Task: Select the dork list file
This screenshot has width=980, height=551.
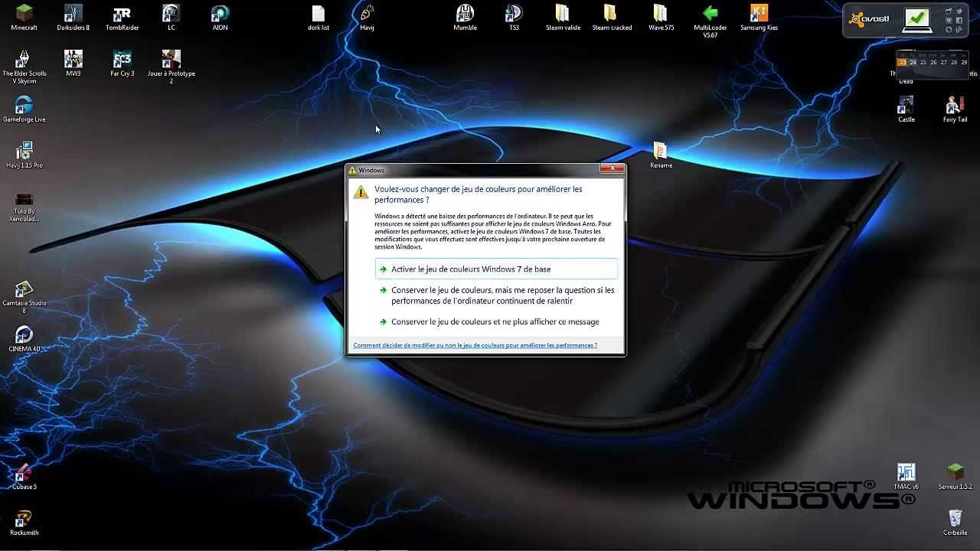Action: (x=318, y=18)
